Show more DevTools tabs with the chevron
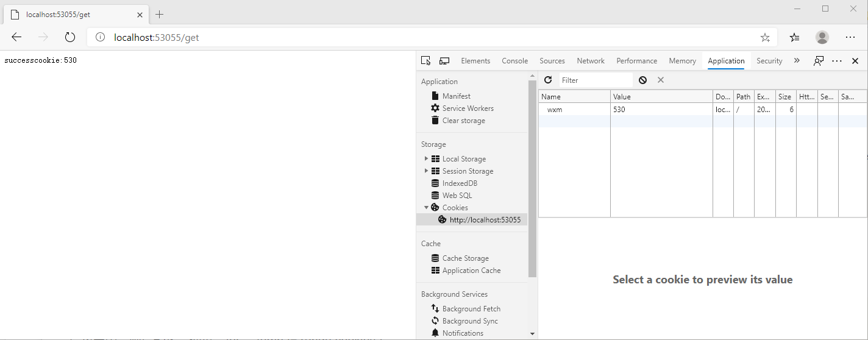The width and height of the screenshot is (868, 340). (x=796, y=60)
